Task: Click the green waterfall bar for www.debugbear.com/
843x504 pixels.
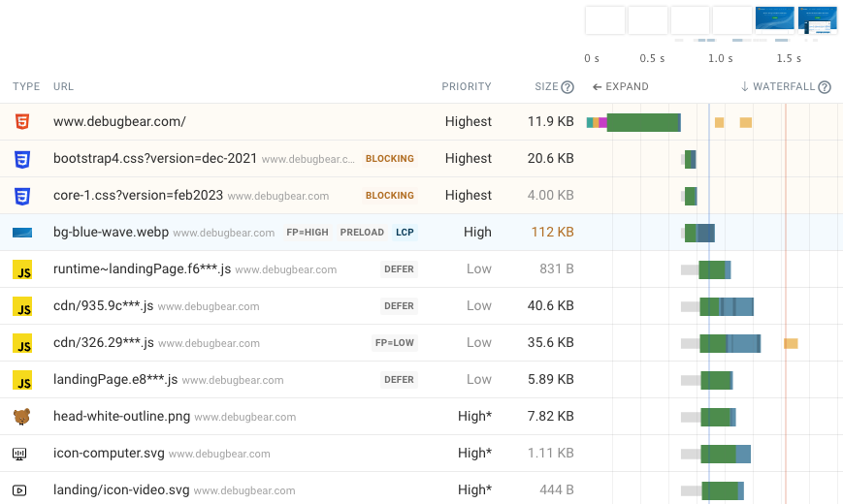Action: coord(643,122)
